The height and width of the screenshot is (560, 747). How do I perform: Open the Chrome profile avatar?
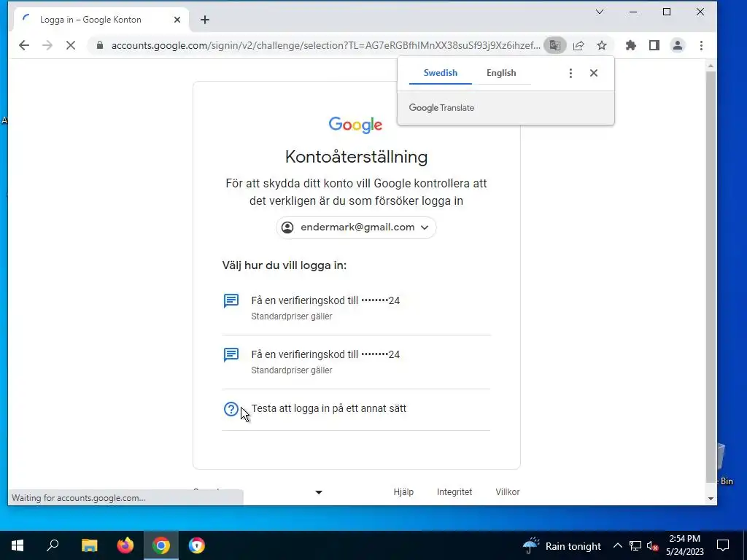click(678, 45)
